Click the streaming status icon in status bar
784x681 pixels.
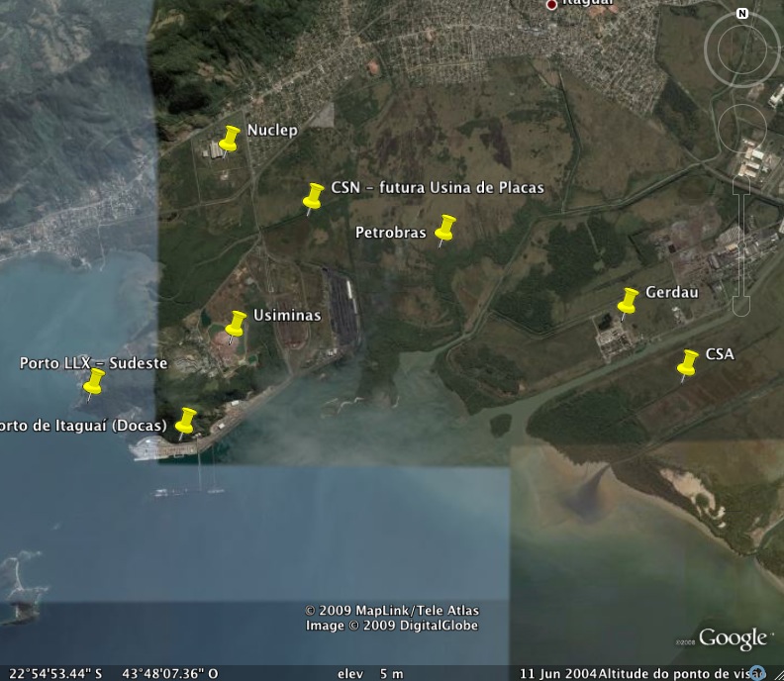(x=757, y=672)
